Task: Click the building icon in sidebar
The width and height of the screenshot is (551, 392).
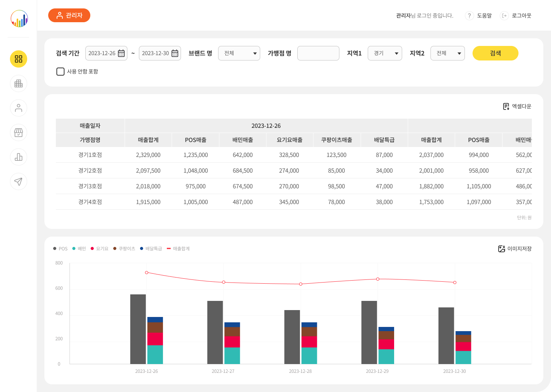Action: (18, 83)
